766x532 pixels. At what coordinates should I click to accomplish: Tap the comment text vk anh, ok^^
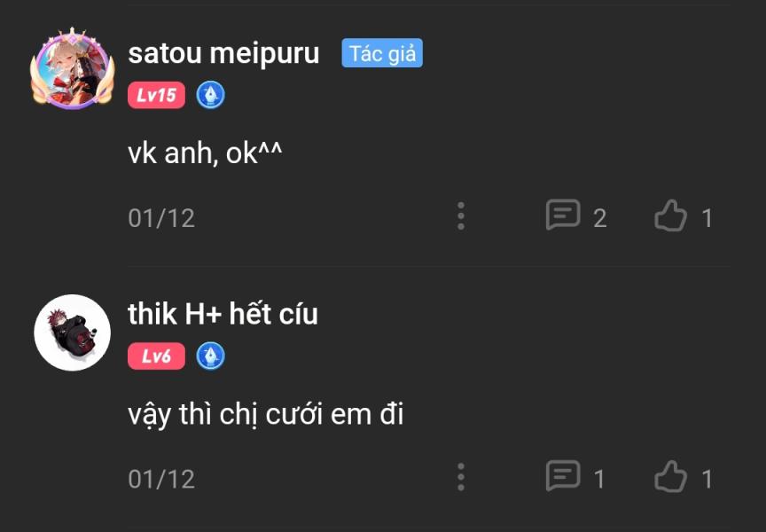(x=205, y=153)
